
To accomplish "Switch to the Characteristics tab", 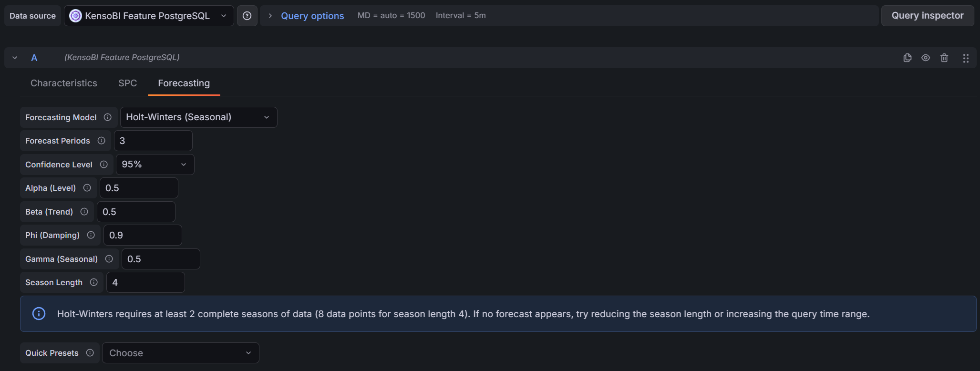I will point(64,83).
